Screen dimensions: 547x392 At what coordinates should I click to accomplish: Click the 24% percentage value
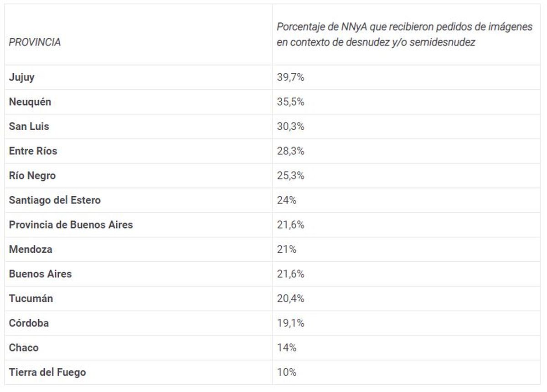point(287,200)
